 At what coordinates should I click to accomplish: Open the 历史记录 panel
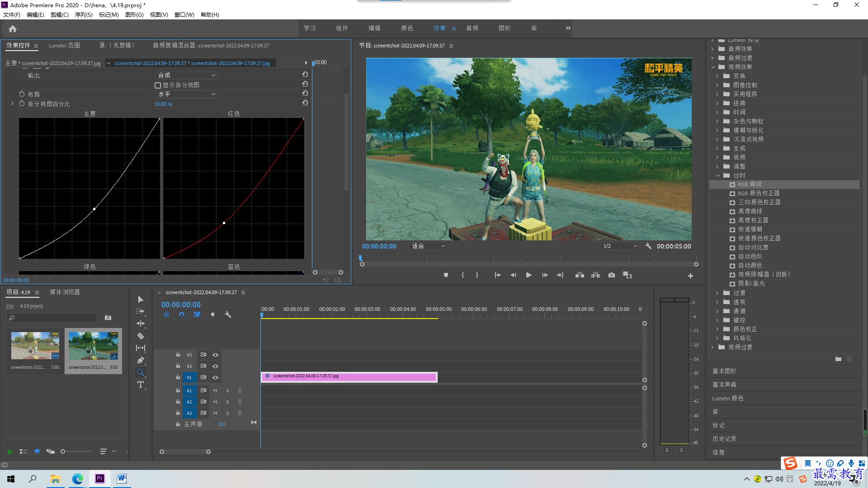(x=724, y=439)
